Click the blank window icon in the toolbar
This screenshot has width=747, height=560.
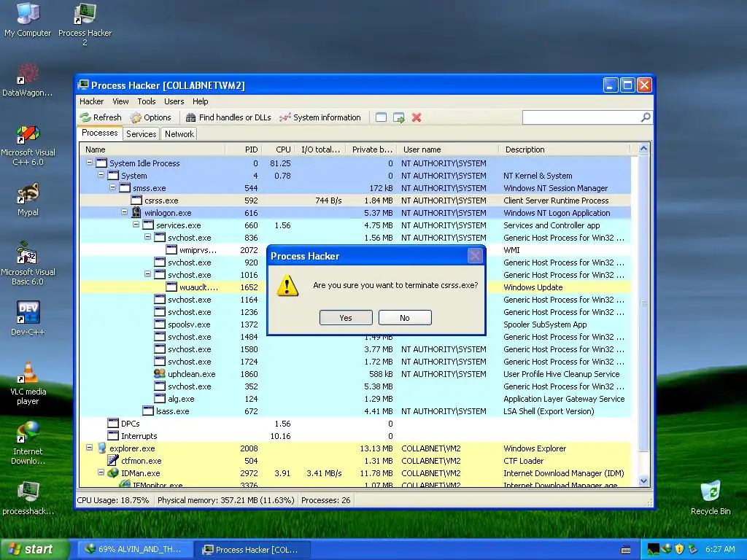pyautogui.click(x=381, y=117)
